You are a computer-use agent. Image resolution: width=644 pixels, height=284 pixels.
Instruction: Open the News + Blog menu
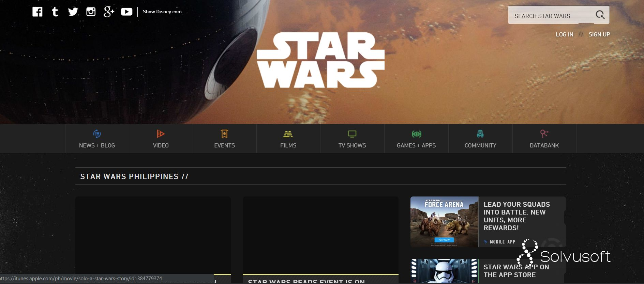[97, 139]
